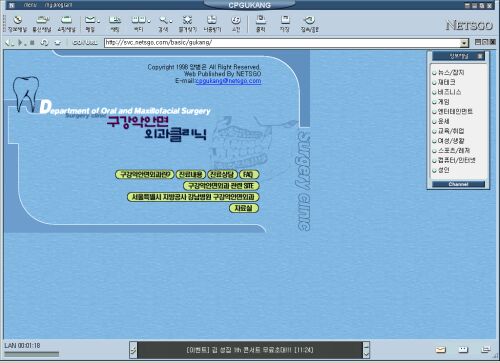
Task: Reload the page with the refresh icon
Action: coord(44,43)
